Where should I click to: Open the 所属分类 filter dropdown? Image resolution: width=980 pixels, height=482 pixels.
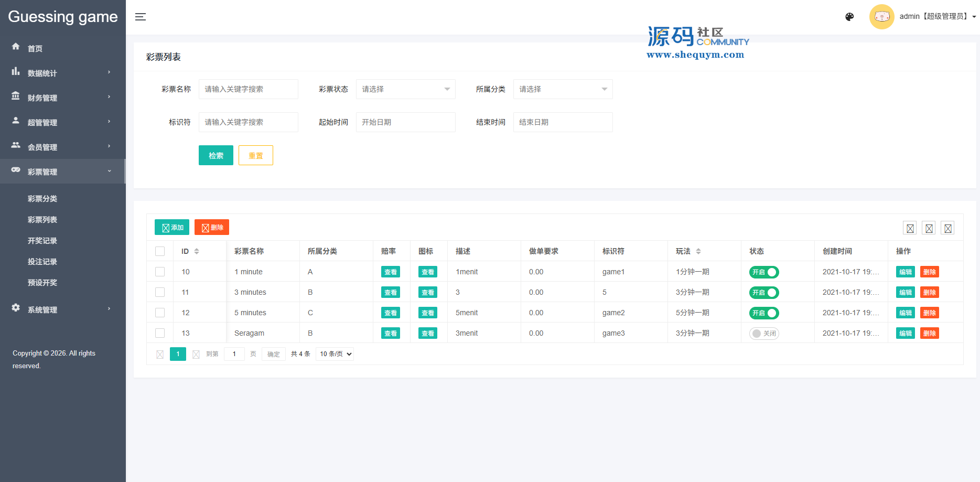[563, 89]
